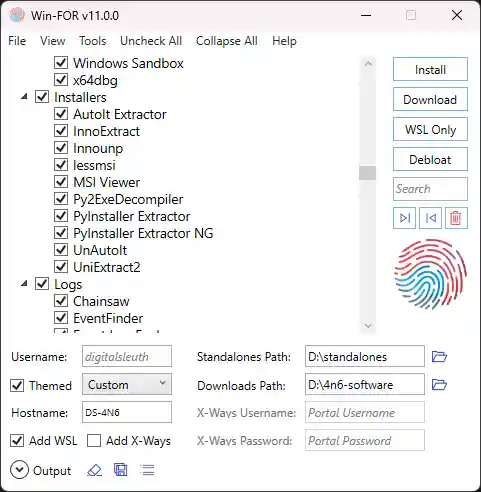Open the File menu
The image size is (481, 492).
click(17, 41)
